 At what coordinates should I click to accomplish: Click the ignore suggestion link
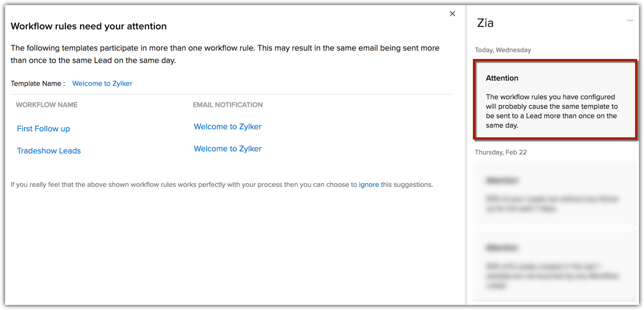coord(369,185)
